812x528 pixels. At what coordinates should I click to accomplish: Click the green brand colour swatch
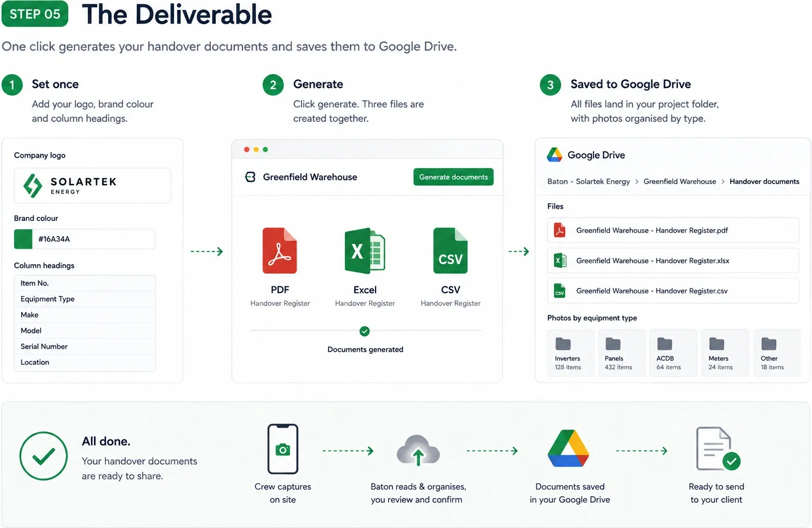coord(23,239)
